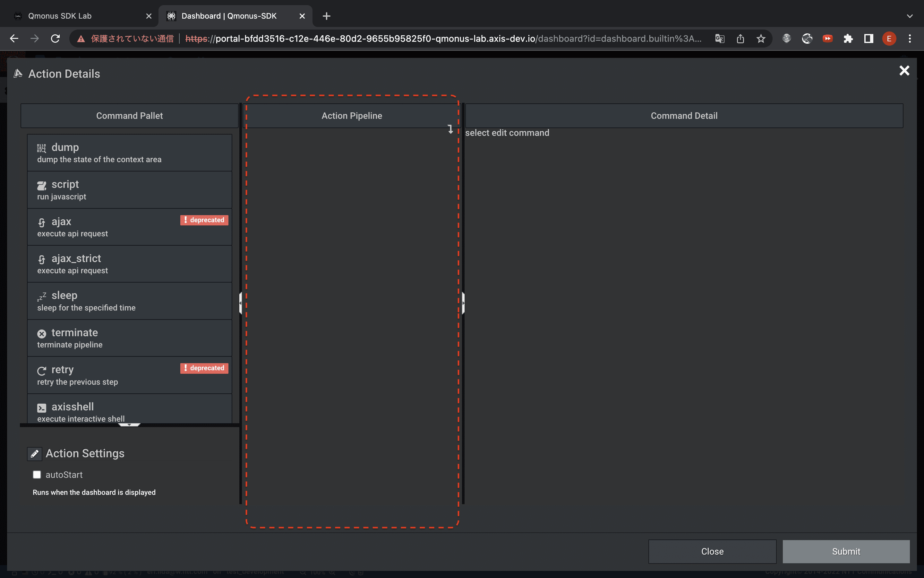Select the terminate pipeline command card

[x=129, y=338]
